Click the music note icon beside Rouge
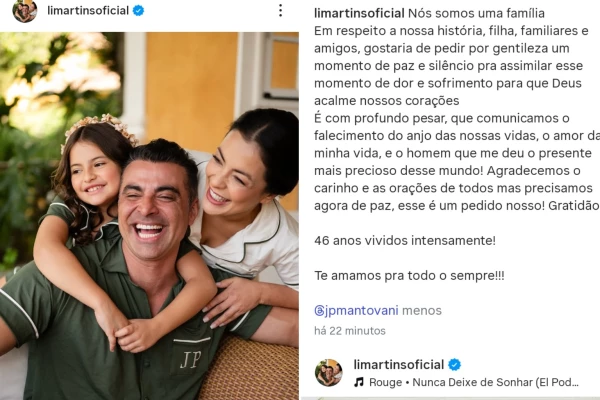Screen dimensions: 600x400 click(x=359, y=382)
